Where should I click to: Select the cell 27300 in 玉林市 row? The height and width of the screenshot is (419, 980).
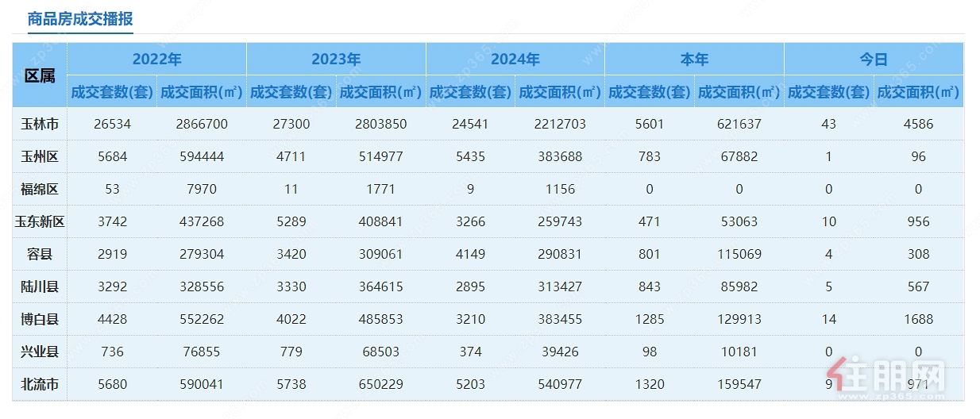291,124
